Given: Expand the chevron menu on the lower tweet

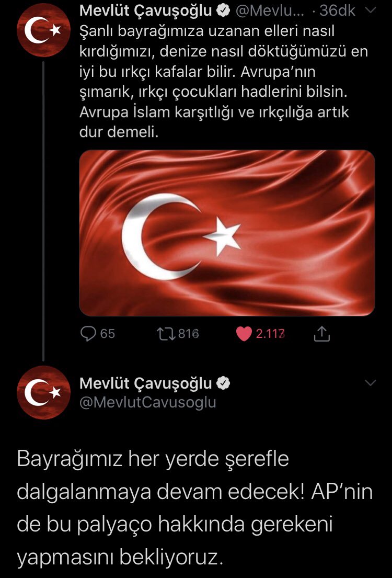Looking at the screenshot, I should tap(370, 382).
